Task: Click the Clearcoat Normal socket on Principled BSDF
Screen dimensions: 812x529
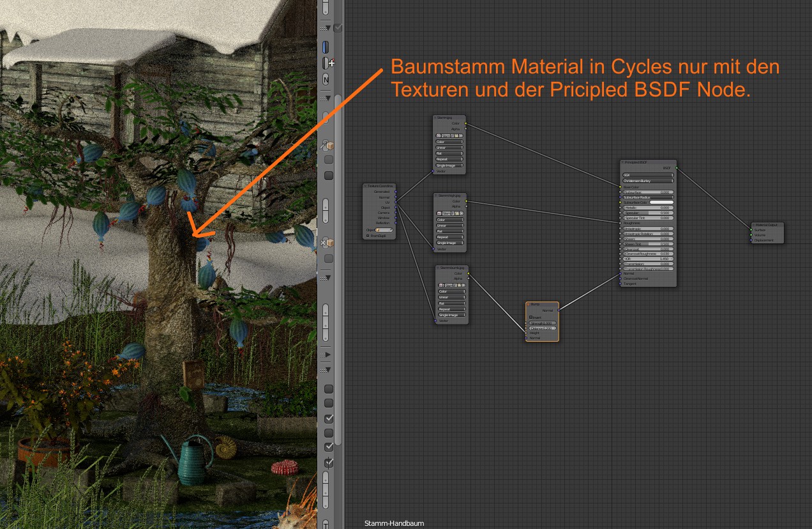Action: coord(620,279)
